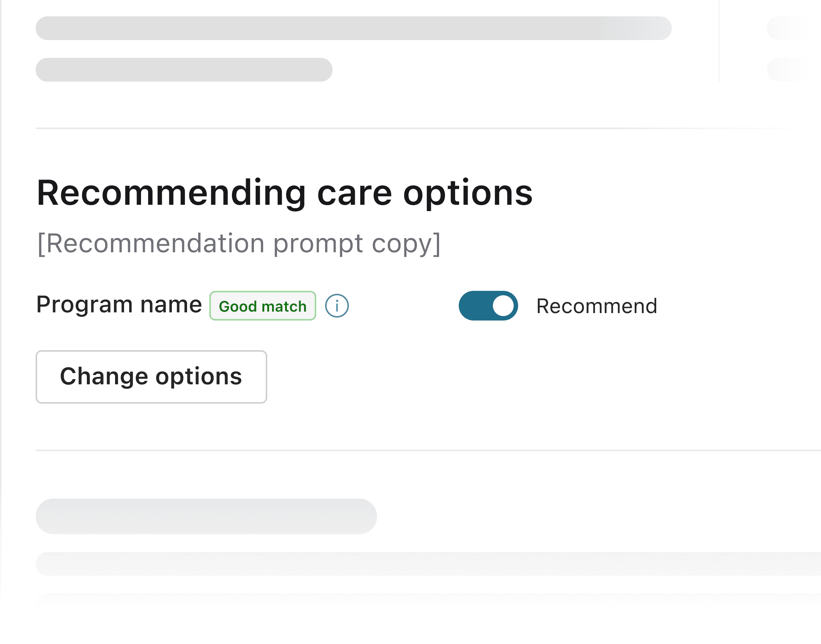Click the full-width loading bar near bottom
The image size is (821, 644).
pos(428,564)
